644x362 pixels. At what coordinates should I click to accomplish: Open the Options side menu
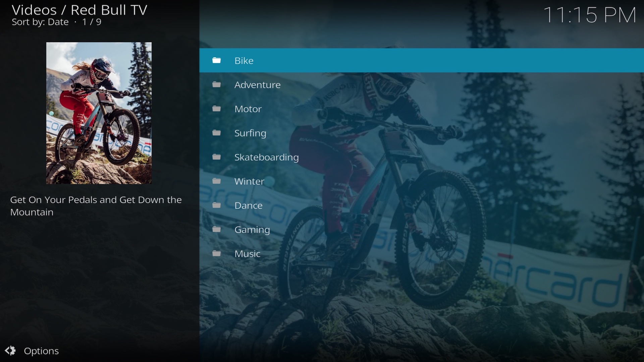pyautogui.click(x=41, y=351)
